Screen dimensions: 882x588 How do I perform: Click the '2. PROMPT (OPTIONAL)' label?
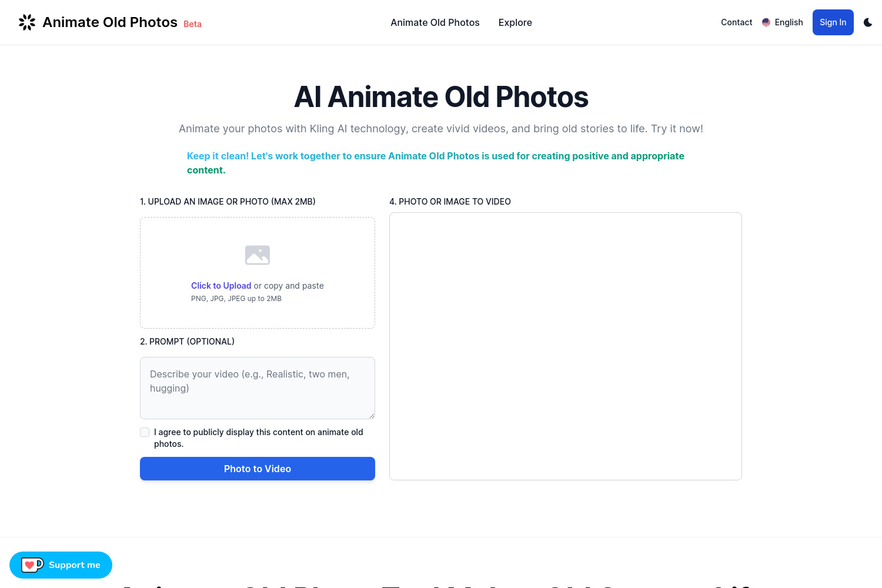187,342
